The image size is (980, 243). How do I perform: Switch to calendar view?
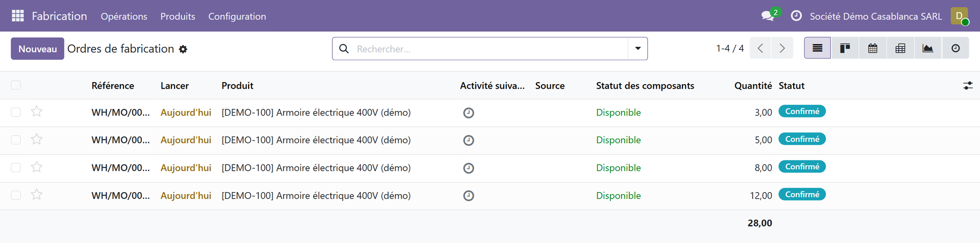coord(873,48)
